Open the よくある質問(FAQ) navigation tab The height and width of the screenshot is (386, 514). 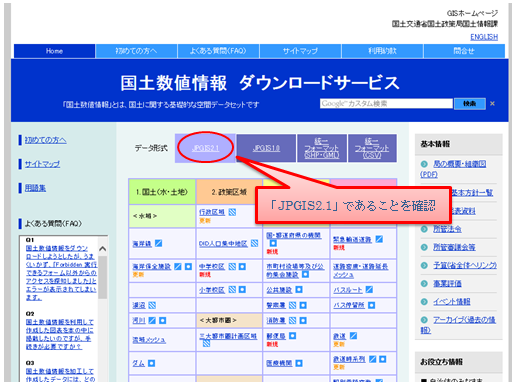[218, 51]
